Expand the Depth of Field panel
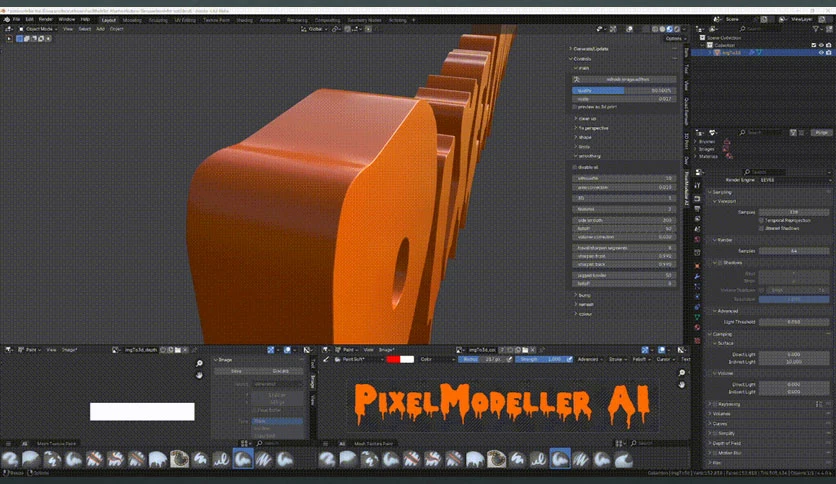This screenshot has width=836, height=484. pos(729,443)
